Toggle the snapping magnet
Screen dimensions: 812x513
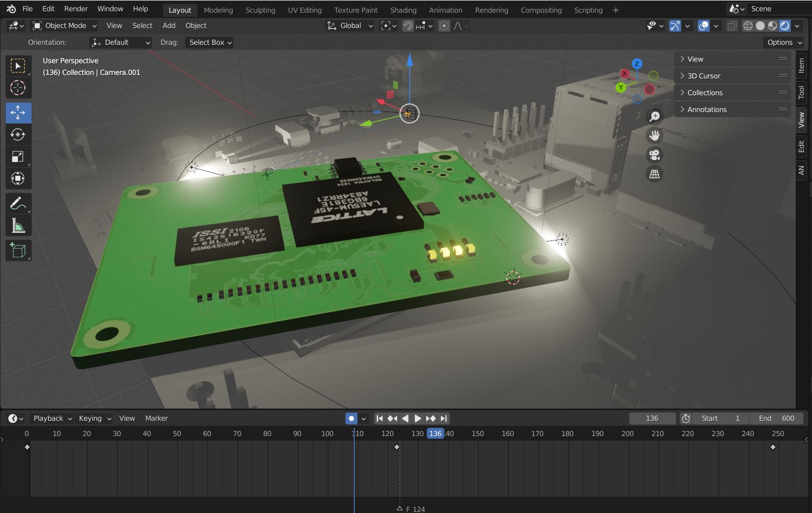pos(408,26)
